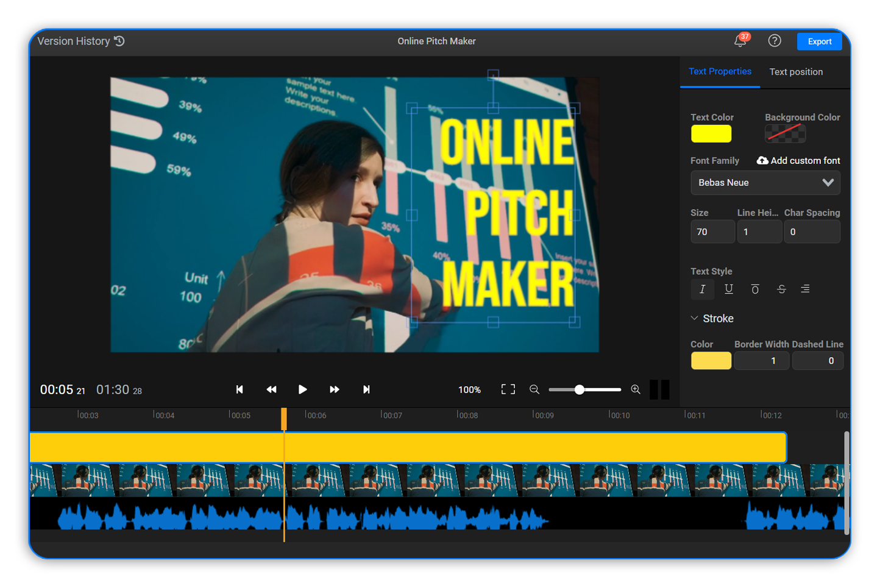
Task: Zoom out of the timeline
Action: coord(534,389)
